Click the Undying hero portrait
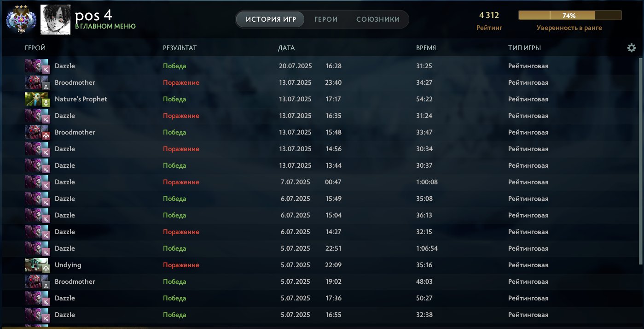Screen dimensions: 644x329 (37, 265)
